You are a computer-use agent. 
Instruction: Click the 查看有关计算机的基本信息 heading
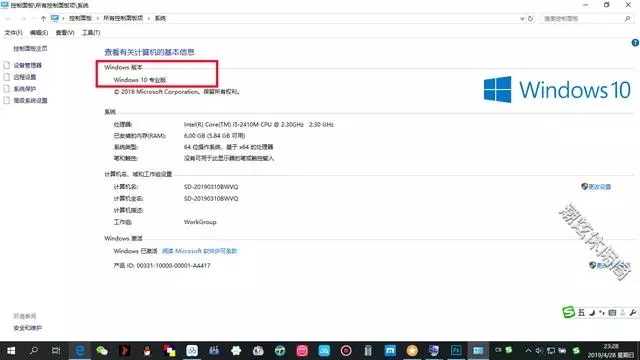[149, 52]
